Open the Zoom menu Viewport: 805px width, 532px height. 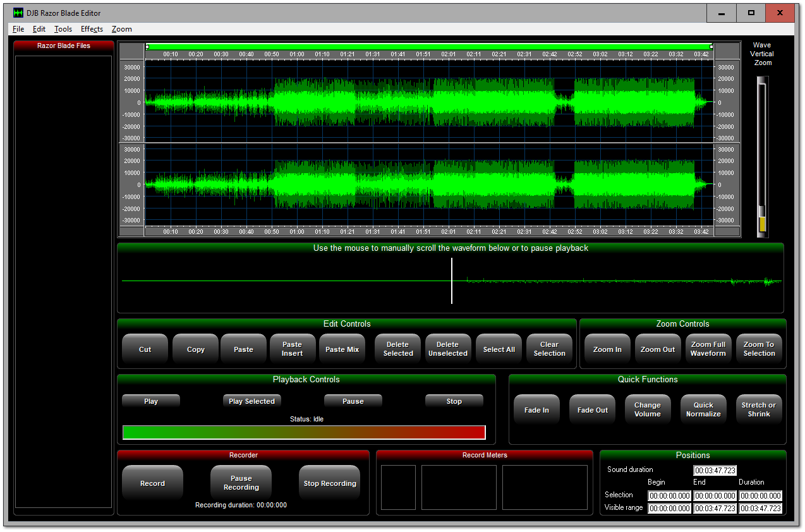pos(122,29)
